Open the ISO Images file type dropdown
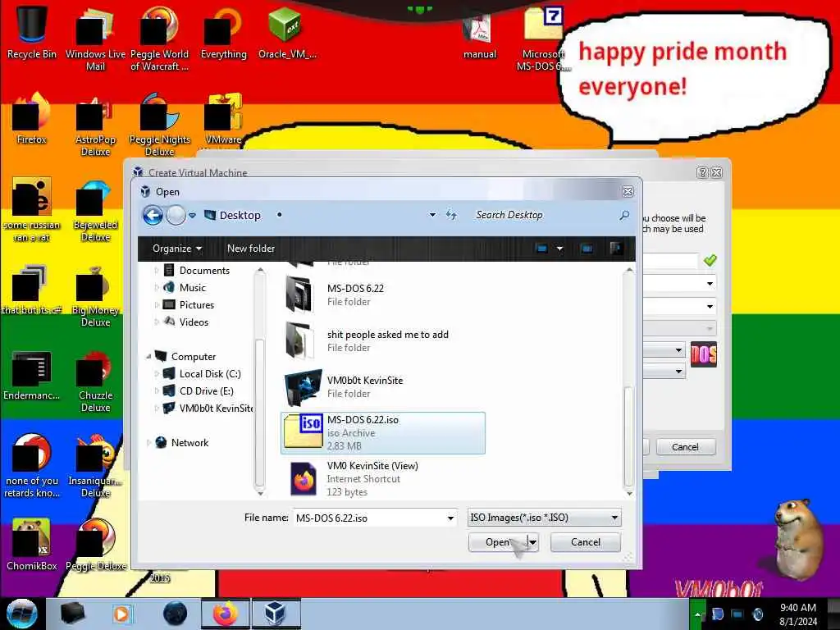The image size is (840, 630). coord(545,518)
